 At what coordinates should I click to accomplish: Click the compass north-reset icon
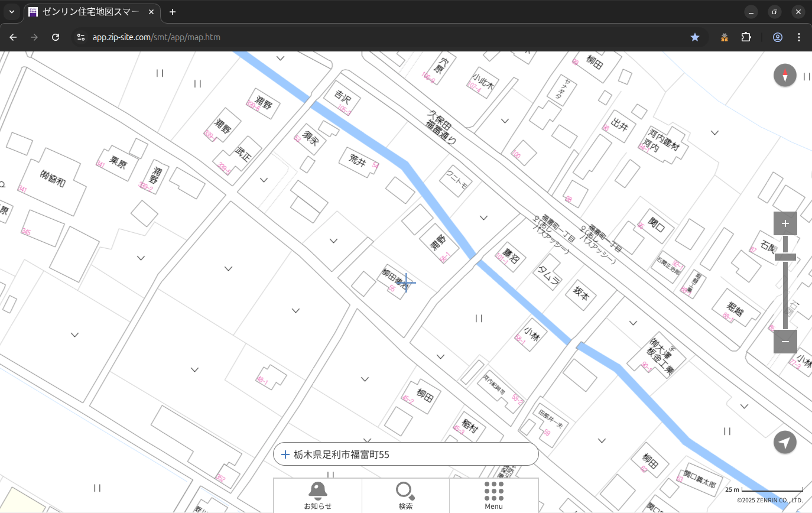click(x=785, y=76)
